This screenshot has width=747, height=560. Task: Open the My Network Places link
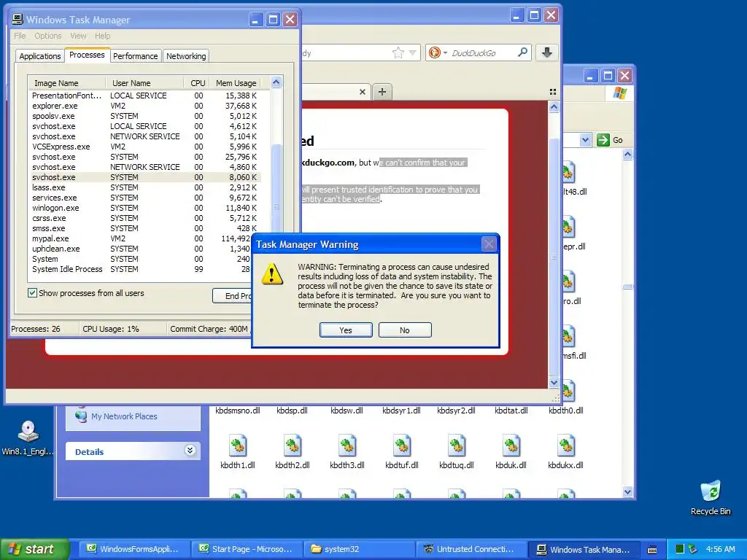pos(124,416)
